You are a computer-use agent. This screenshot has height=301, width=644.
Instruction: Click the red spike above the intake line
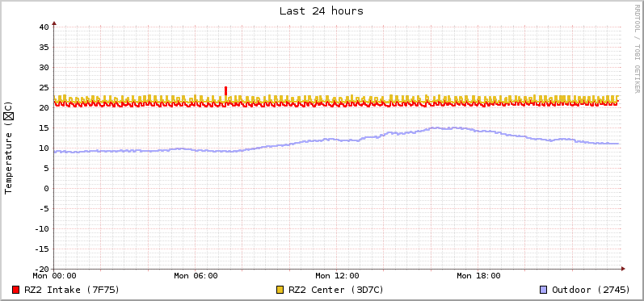[x=226, y=91]
